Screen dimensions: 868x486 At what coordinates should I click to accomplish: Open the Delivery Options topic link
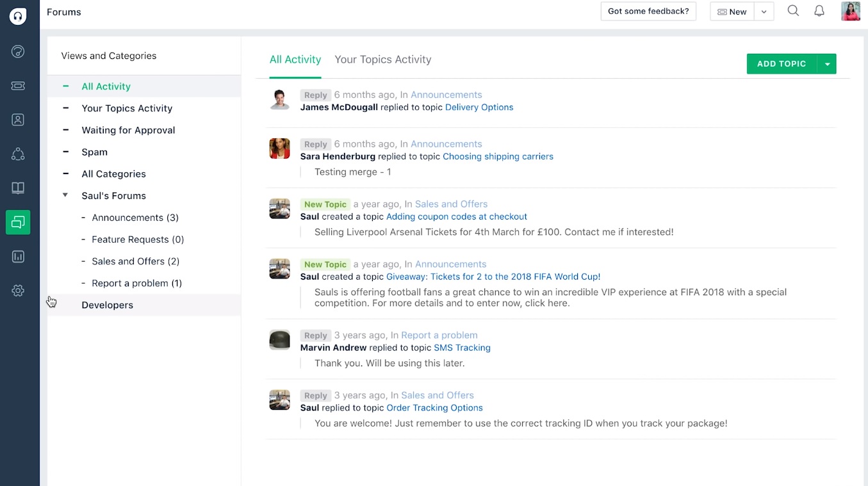pos(479,107)
